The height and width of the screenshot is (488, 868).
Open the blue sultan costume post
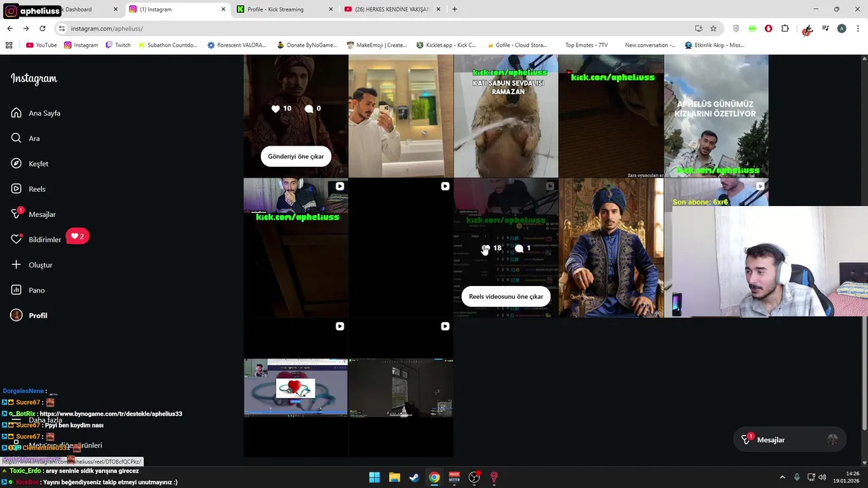point(611,248)
